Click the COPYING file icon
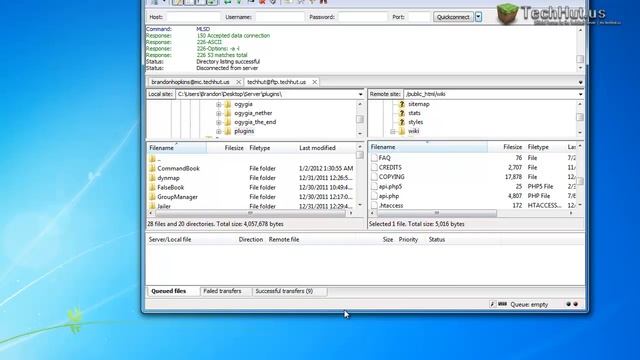This screenshot has height=360, width=640. click(374, 177)
